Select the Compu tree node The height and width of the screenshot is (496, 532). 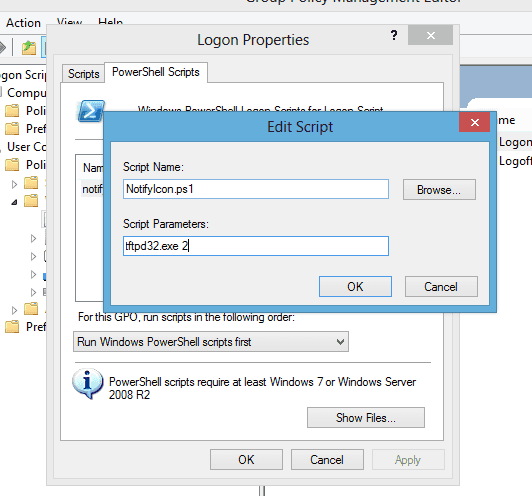(x=26, y=93)
